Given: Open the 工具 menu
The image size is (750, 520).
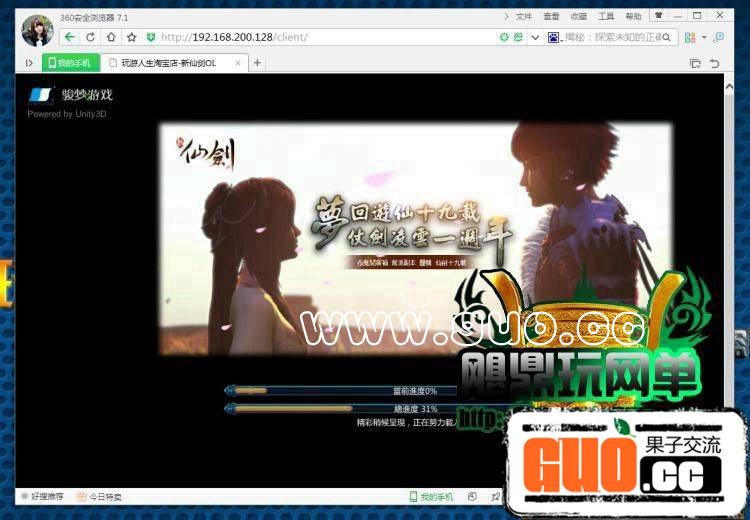Looking at the screenshot, I should pos(606,16).
